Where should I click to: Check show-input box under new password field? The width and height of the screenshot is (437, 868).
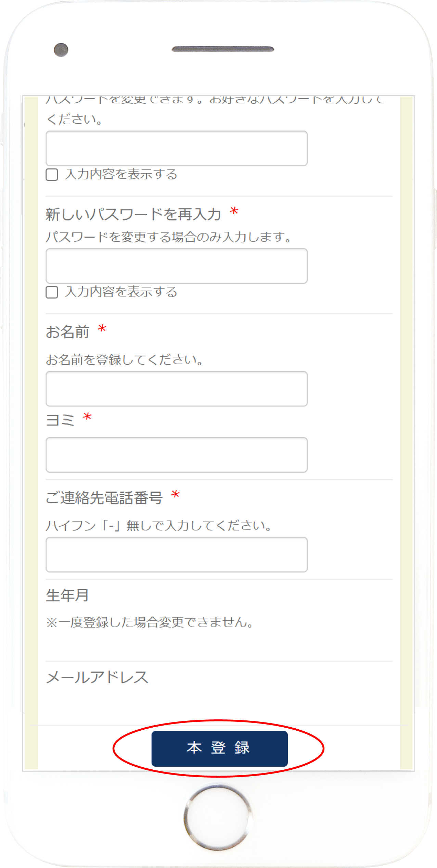(52, 175)
